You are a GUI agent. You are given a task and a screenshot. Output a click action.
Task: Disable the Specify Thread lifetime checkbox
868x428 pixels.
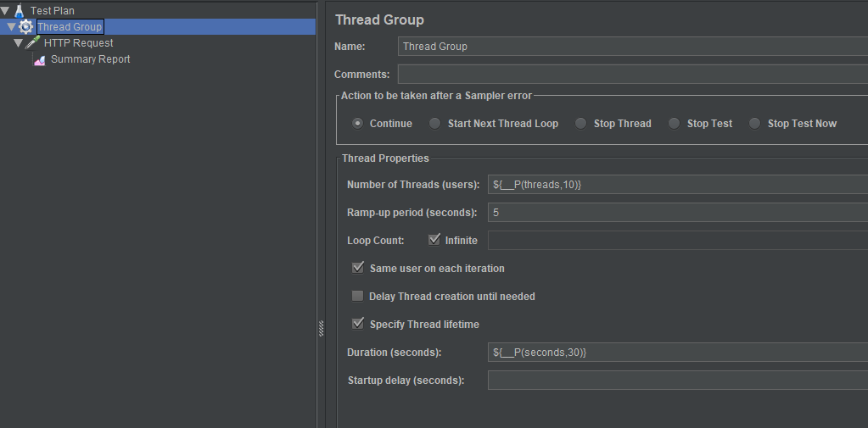click(358, 324)
